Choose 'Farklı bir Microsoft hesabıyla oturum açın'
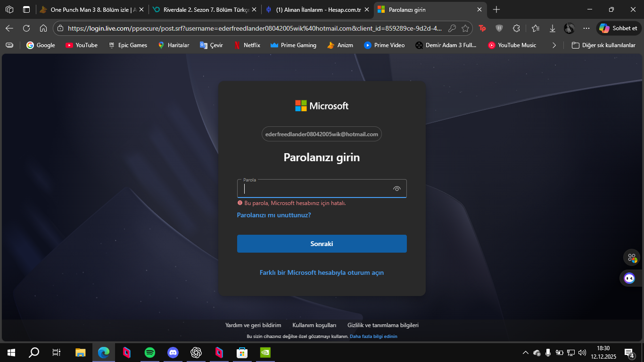 coord(322,272)
